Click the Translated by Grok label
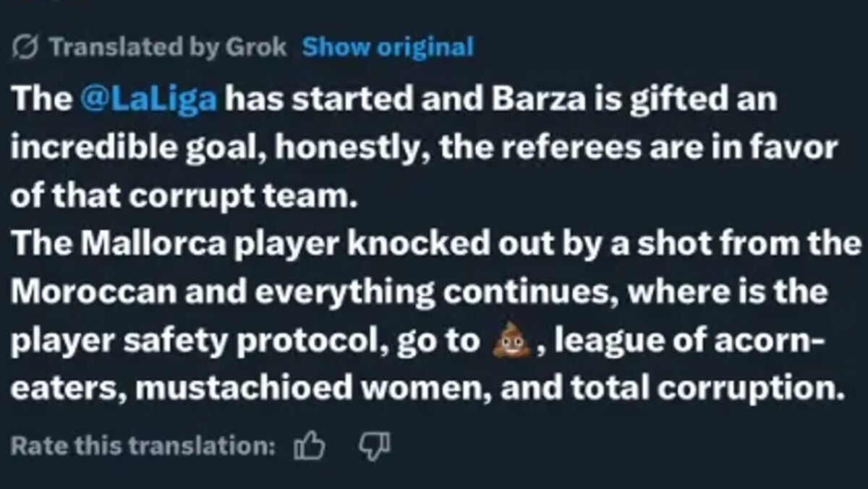 [x=167, y=48]
